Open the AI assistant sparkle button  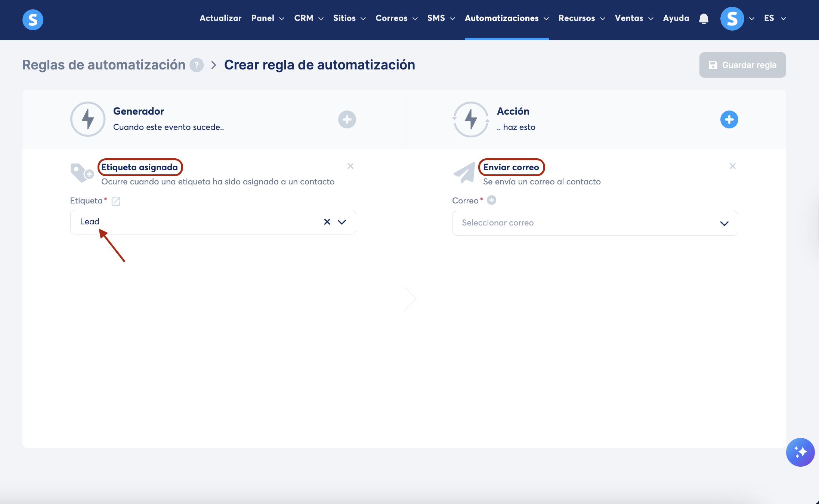pyautogui.click(x=800, y=452)
